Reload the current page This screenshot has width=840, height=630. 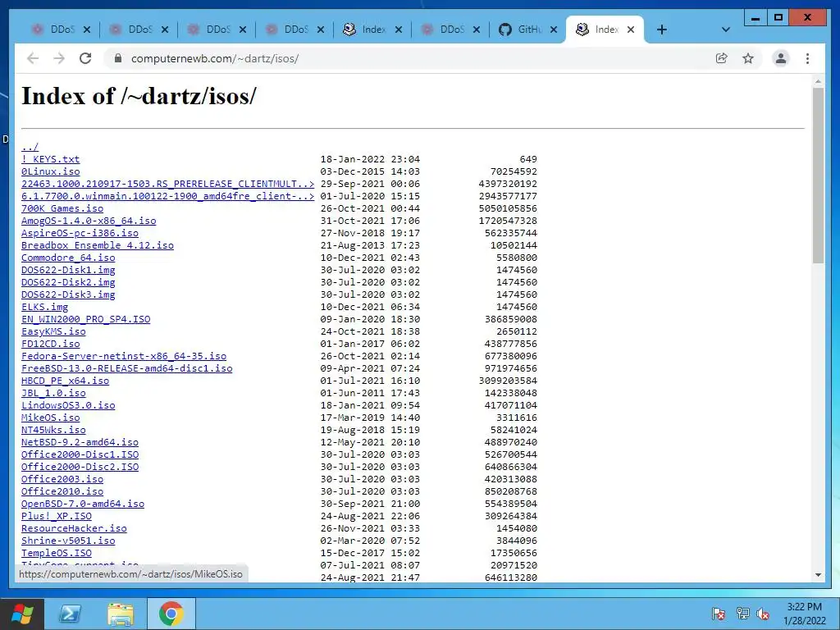(x=85, y=58)
